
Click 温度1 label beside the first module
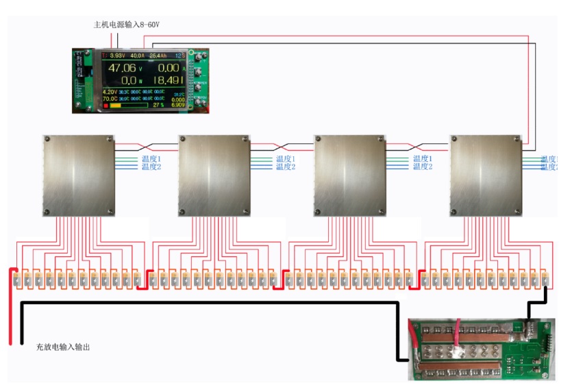click(151, 159)
